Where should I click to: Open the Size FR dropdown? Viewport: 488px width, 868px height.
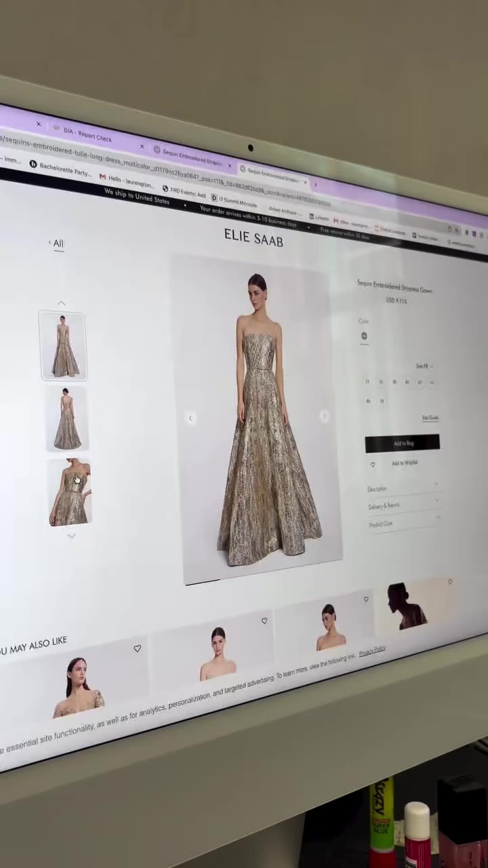(424, 366)
